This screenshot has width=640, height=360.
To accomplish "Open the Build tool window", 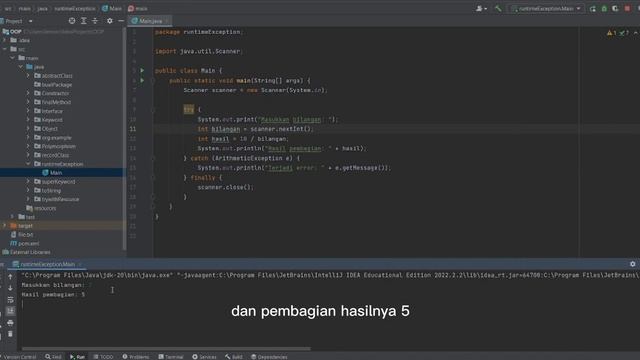I will pyautogui.click(x=233, y=357).
